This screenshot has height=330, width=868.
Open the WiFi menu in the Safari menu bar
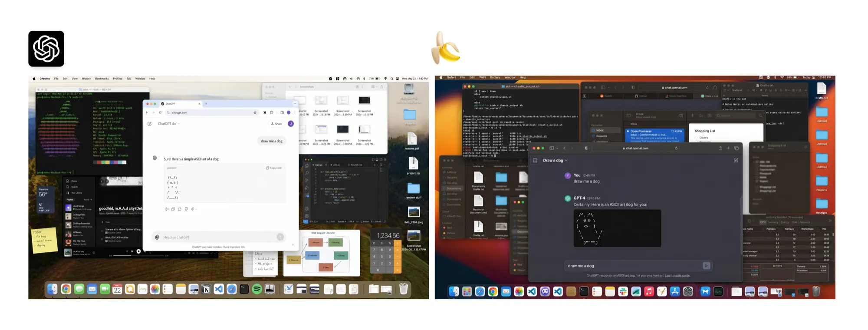(x=482, y=77)
